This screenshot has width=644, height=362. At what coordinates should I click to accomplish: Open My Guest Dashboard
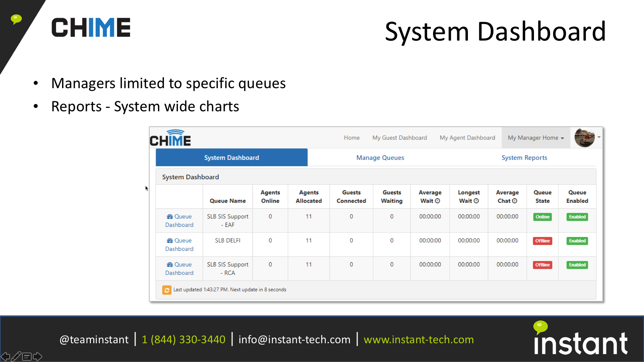coord(399,138)
